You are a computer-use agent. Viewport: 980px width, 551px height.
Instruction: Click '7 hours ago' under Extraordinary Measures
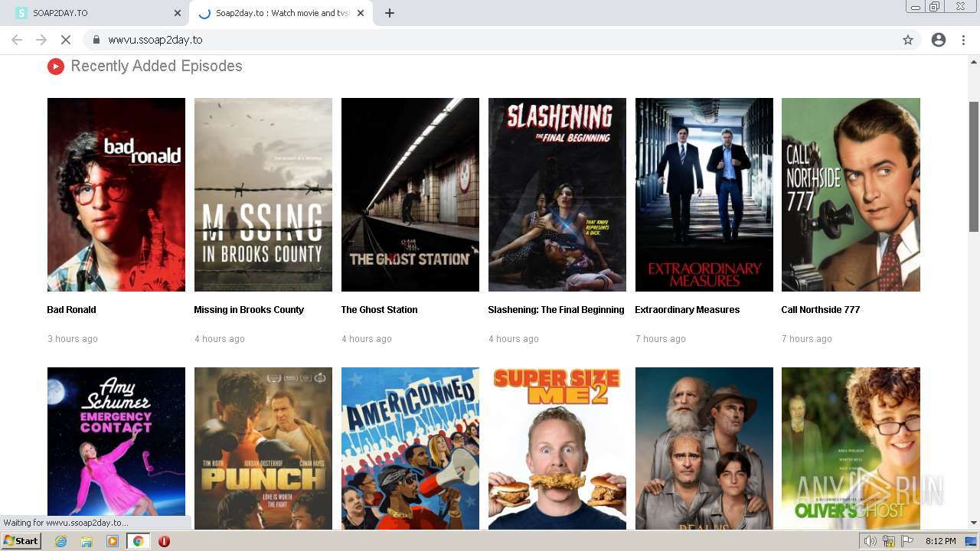click(661, 339)
